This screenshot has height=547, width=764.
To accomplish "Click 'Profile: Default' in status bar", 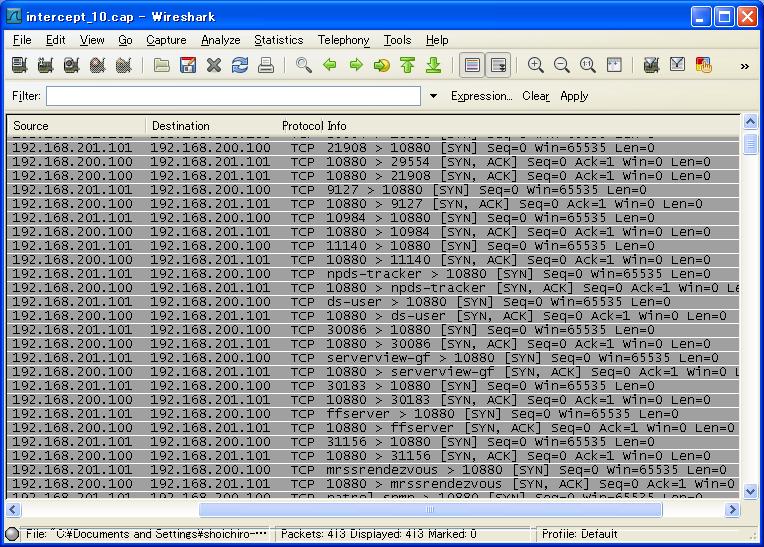I will click(x=579, y=534).
